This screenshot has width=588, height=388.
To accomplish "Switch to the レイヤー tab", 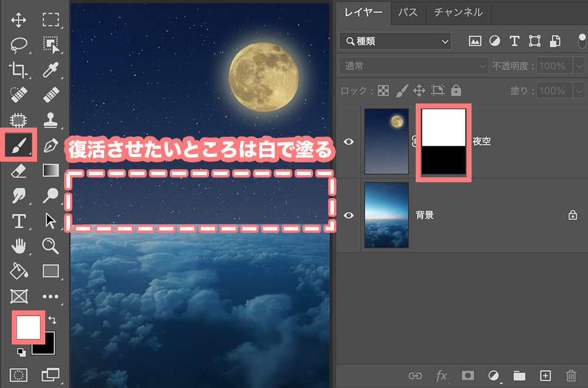I will pyautogui.click(x=363, y=12).
